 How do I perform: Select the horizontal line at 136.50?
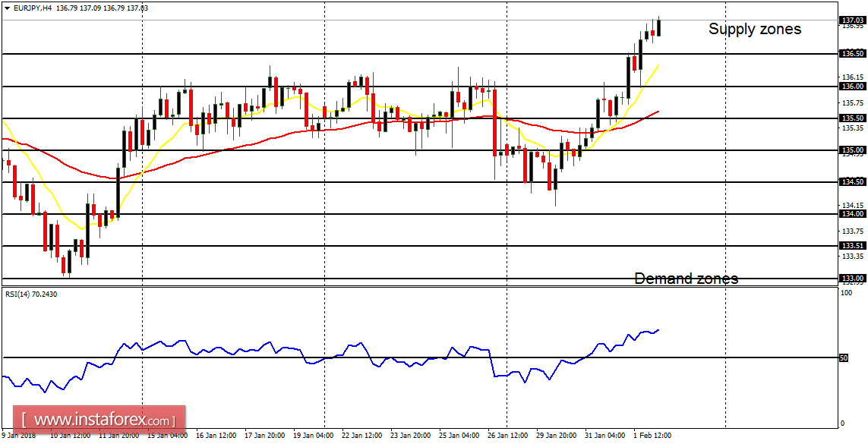(380, 53)
